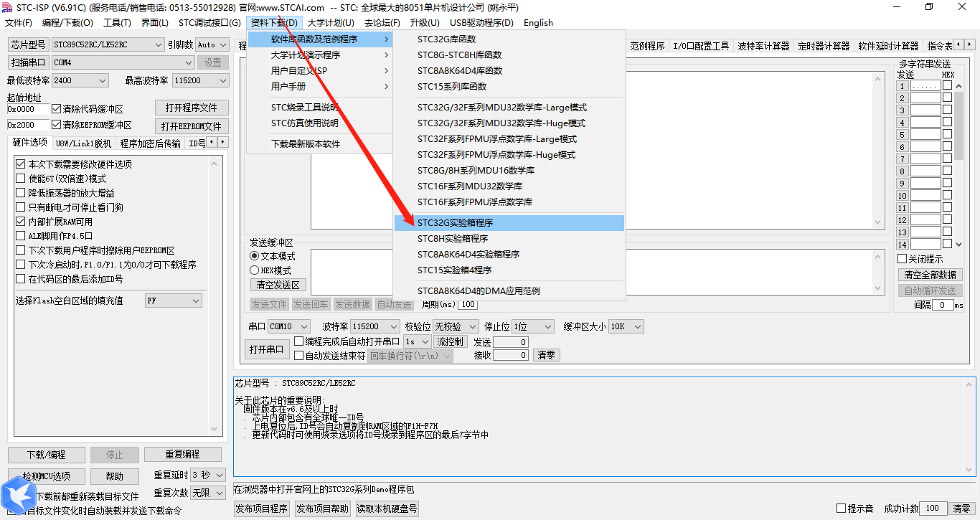Click 发布项目程序 button

click(x=261, y=509)
